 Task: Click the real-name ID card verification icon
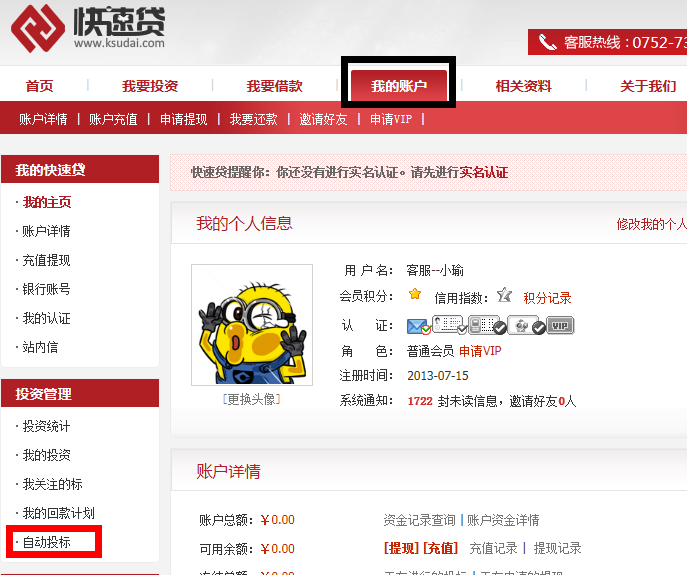point(449,325)
